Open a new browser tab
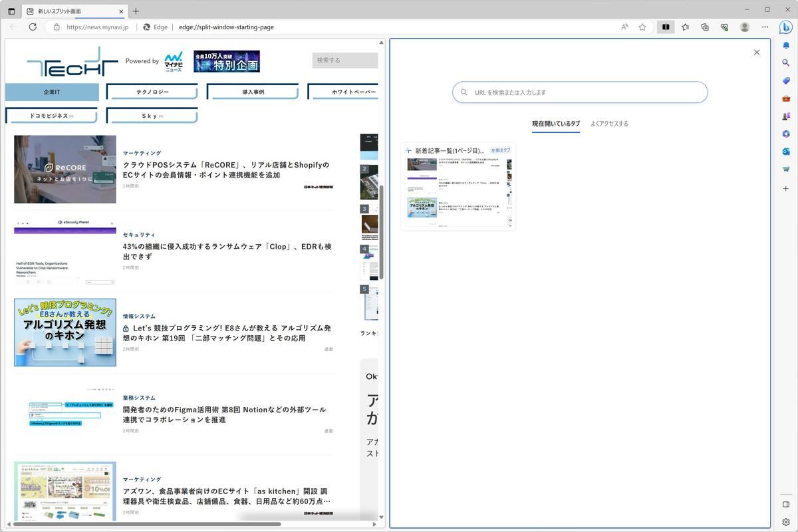Image resolution: width=798 pixels, height=532 pixels. coord(136,11)
